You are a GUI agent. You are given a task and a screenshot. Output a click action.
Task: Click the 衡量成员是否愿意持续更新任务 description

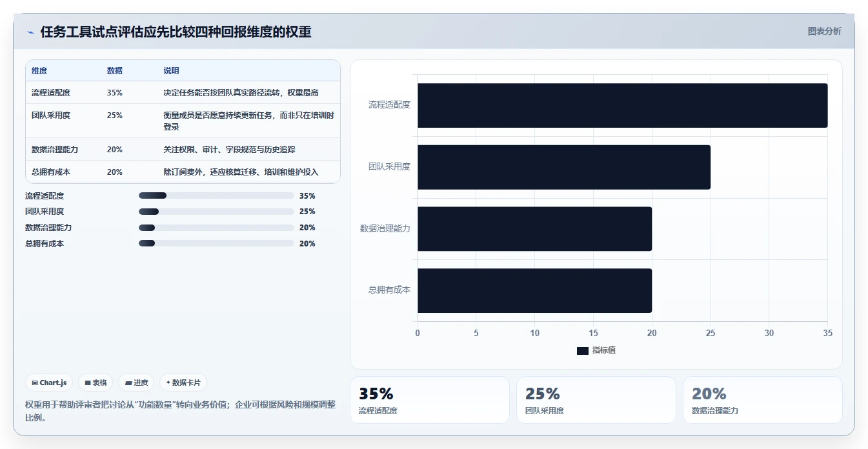click(x=248, y=121)
